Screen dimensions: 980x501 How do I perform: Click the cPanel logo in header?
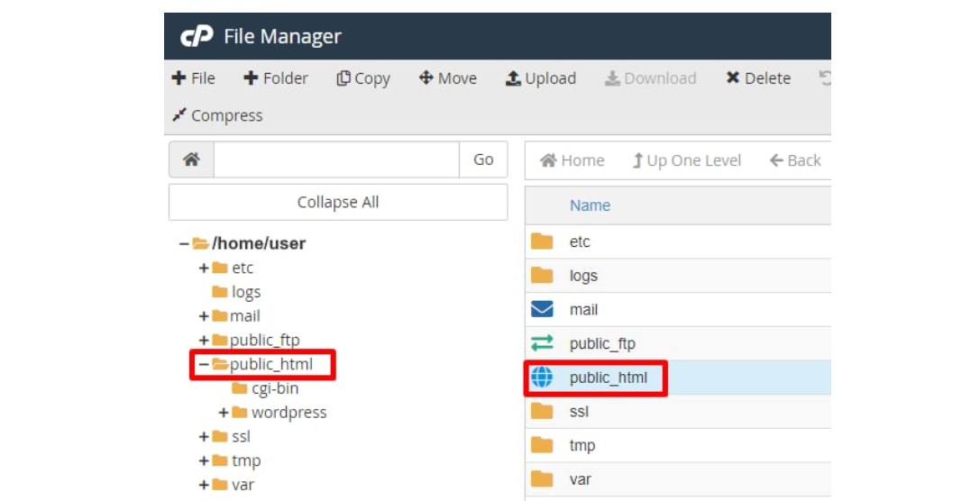[x=197, y=37]
